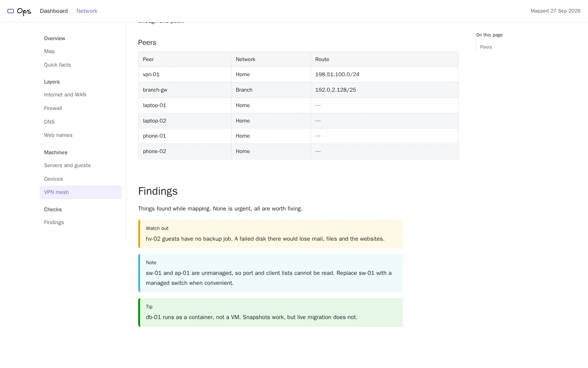Jump to Peers in page outline
Screen dimensions: 588x368
point(486,47)
